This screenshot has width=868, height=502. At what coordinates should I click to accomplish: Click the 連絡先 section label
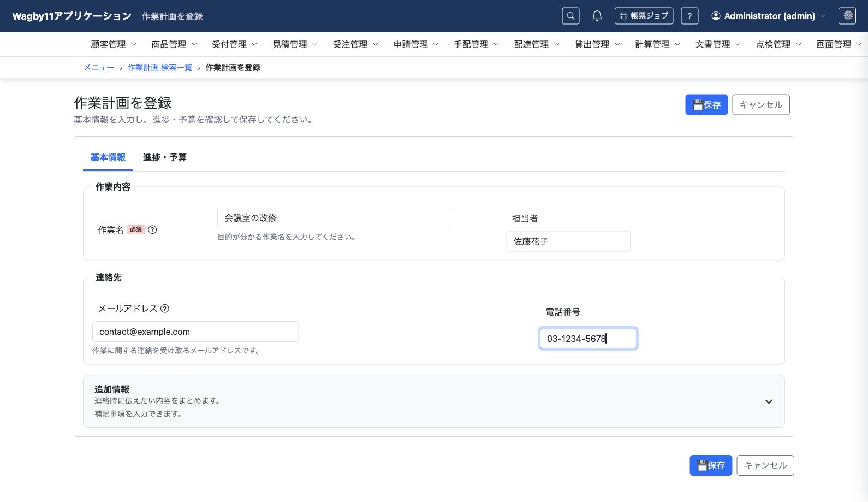coord(109,277)
